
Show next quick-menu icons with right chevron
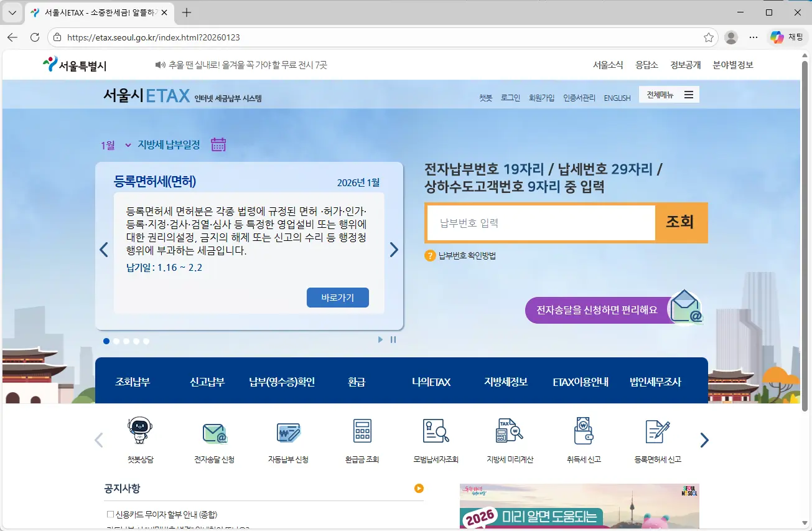(704, 440)
